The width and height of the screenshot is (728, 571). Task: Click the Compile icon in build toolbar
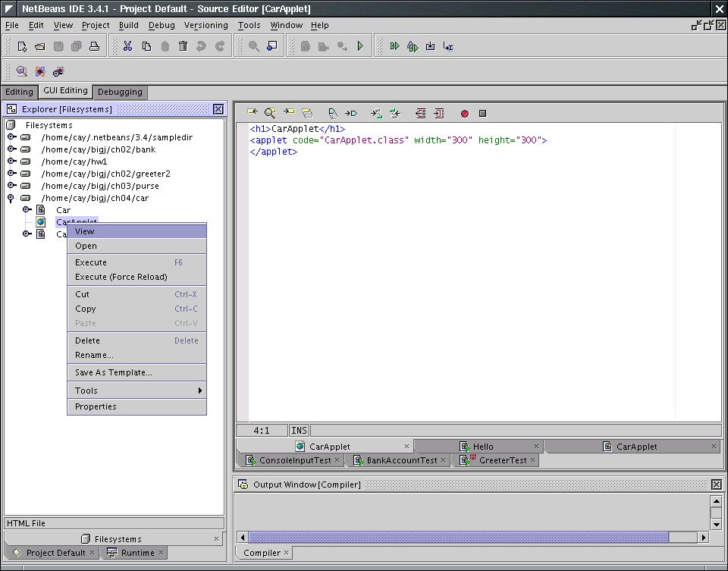[x=305, y=46]
